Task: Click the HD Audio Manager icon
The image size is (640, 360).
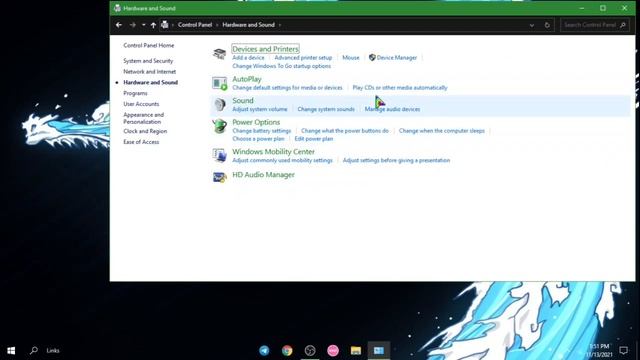Action: 219,177
